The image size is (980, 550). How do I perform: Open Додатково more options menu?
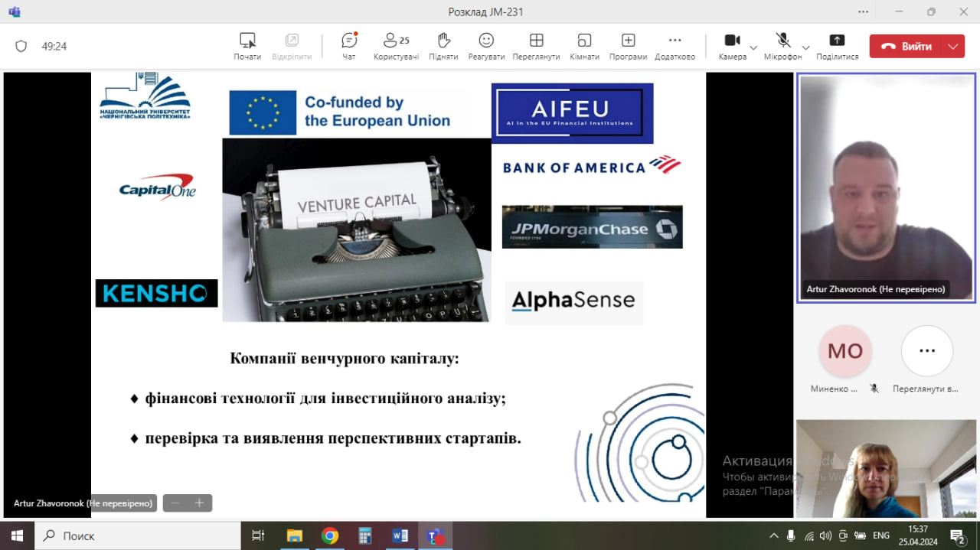(x=675, y=46)
